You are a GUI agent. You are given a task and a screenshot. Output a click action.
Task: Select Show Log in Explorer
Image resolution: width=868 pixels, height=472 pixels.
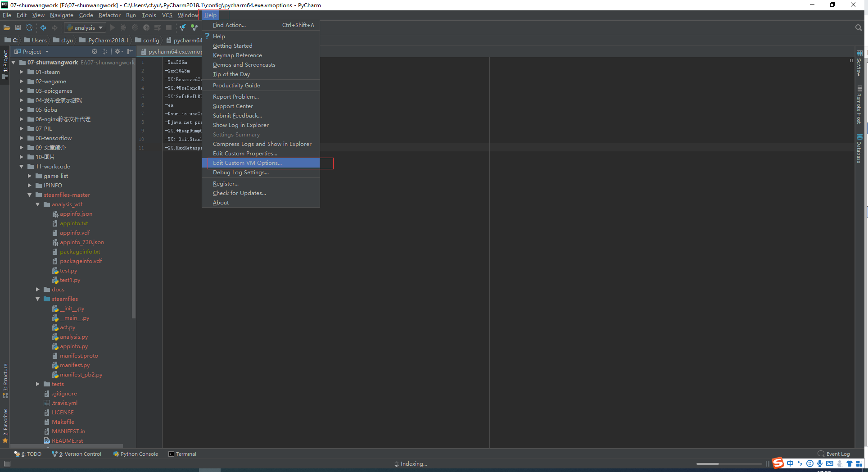click(x=261, y=125)
